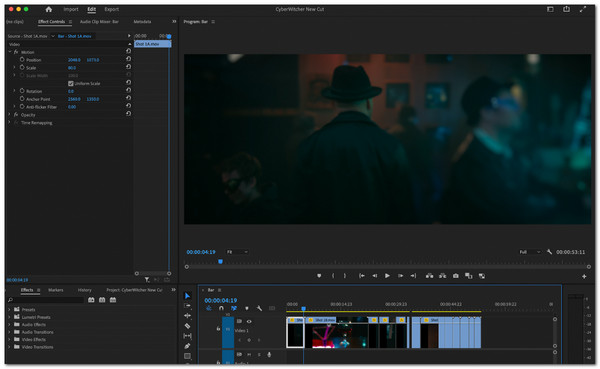Toggle Rotation animation stopwatch
The height and width of the screenshot is (369, 600).
coord(22,91)
